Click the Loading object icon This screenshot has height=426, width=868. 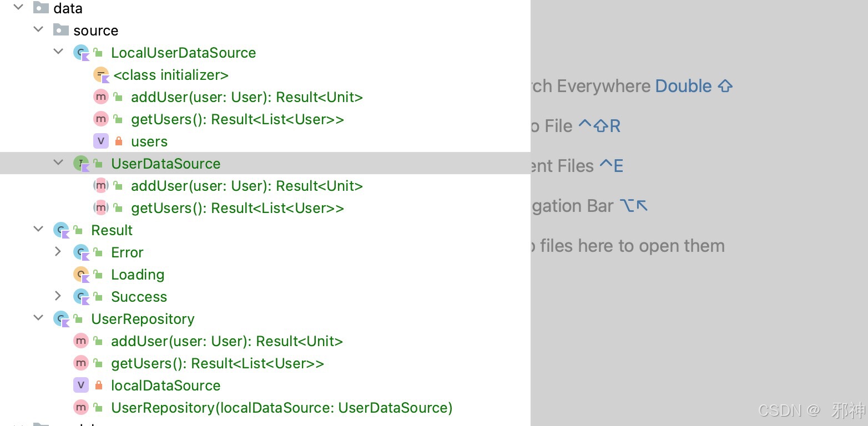[81, 275]
